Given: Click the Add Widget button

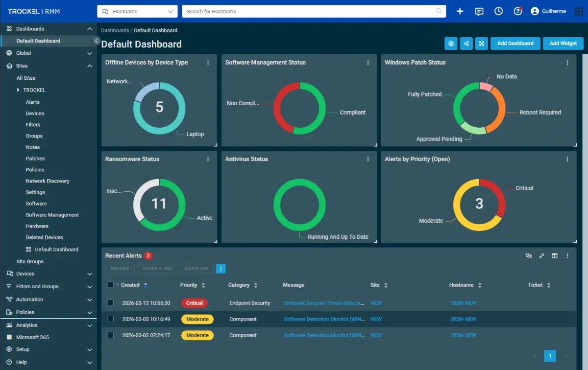Looking at the screenshot, I should 563,44.
